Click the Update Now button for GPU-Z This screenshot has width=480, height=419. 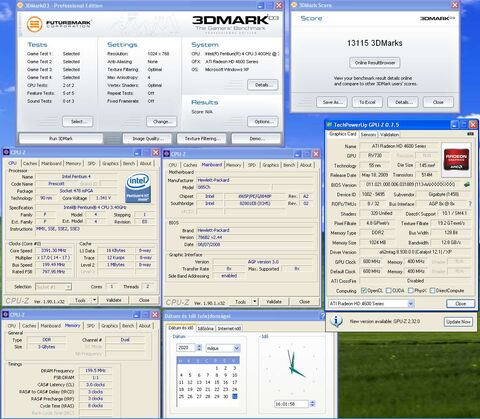(458, 322)
